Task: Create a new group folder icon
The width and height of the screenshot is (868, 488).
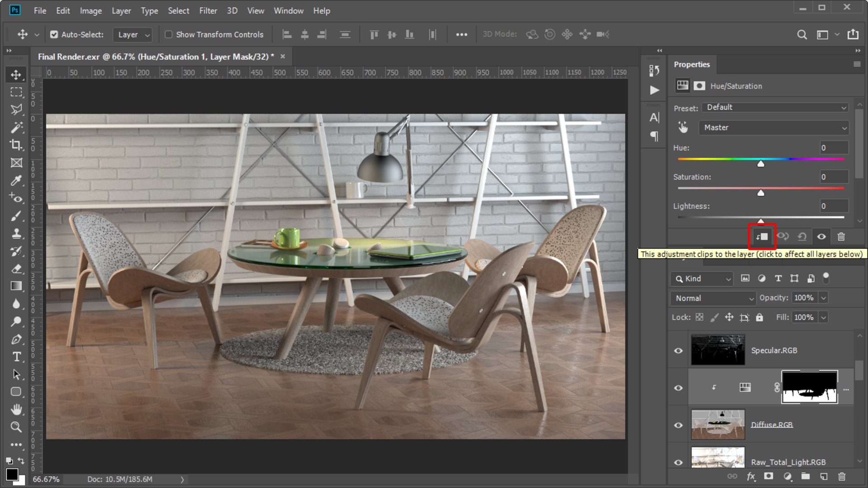Action: (x=806, y=476)
